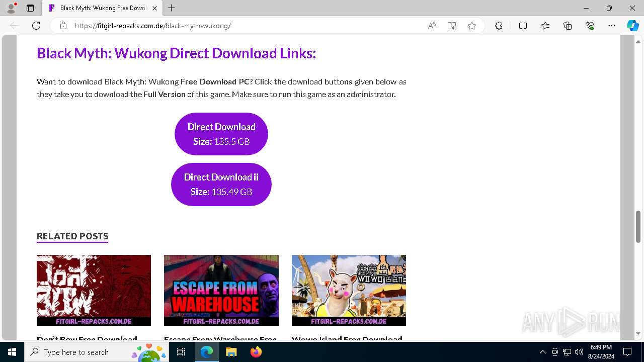This screenshot has width=644, height=362.
Task: Click the Black Myth: Wukong Direct Download Links heading
Action: (x=176, y=53)
